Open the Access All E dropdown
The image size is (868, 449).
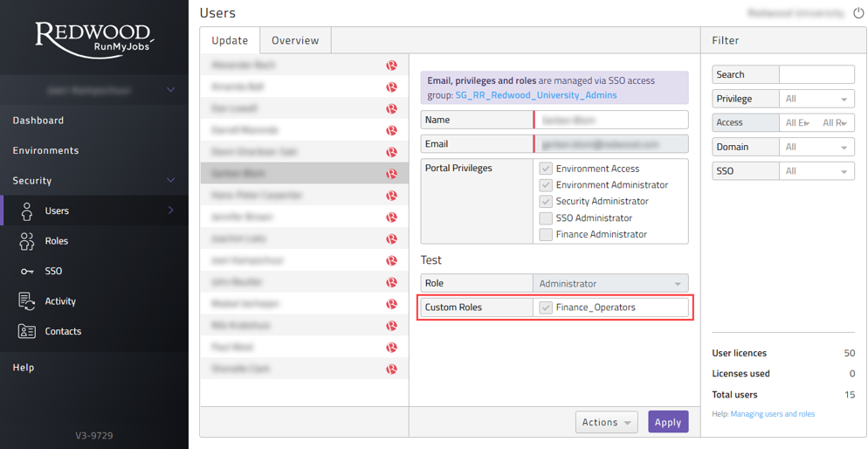[x=797, y=123]
